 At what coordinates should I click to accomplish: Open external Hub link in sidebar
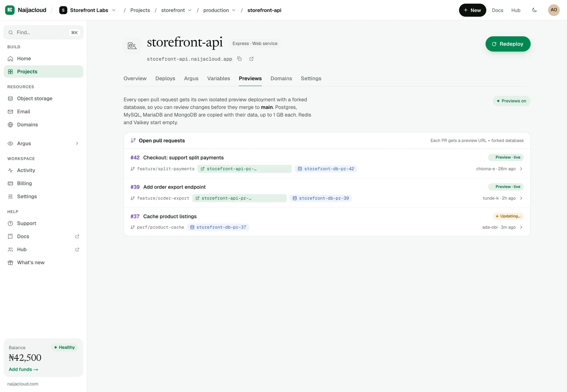click(x=43, y=249)
